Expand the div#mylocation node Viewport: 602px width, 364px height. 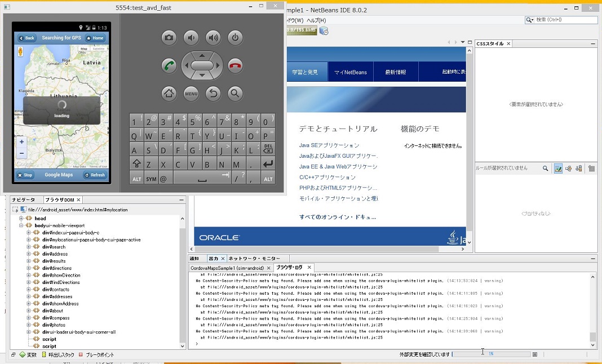29,239
